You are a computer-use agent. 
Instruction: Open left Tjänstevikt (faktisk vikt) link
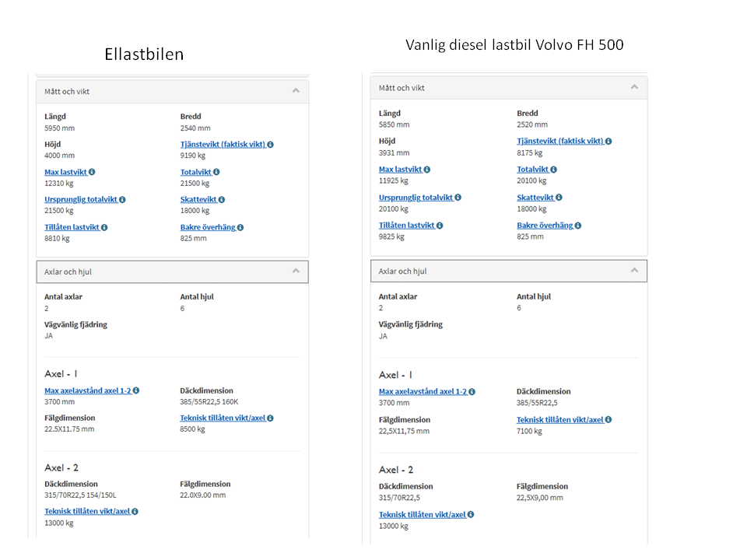pos(223,145)
